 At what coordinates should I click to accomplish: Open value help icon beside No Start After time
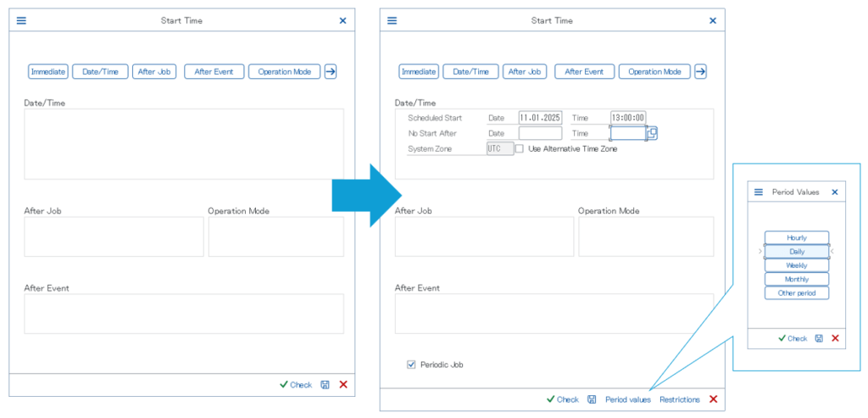(652, 133)
